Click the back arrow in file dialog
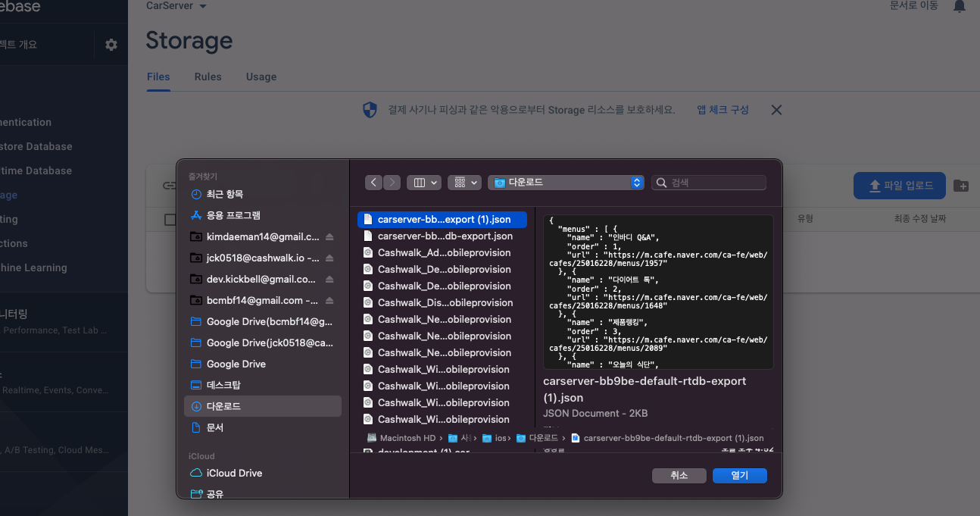 pos(373,183)
